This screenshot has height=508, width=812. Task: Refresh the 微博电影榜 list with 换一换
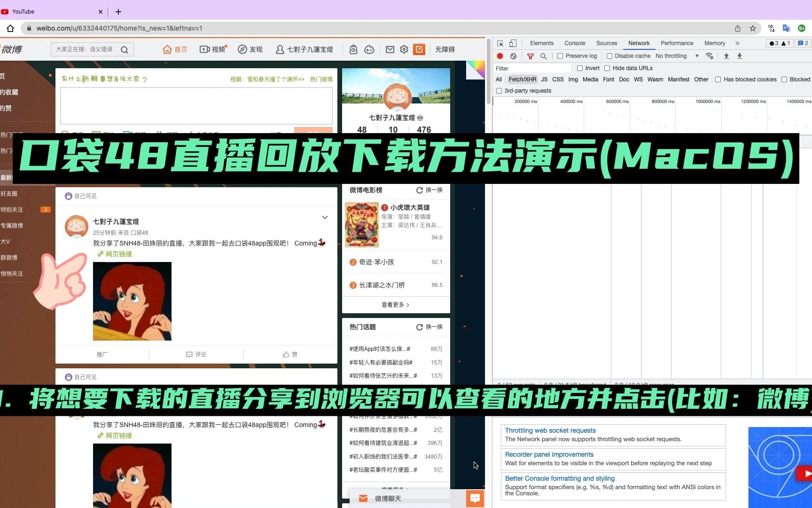(x=429, y=190)
